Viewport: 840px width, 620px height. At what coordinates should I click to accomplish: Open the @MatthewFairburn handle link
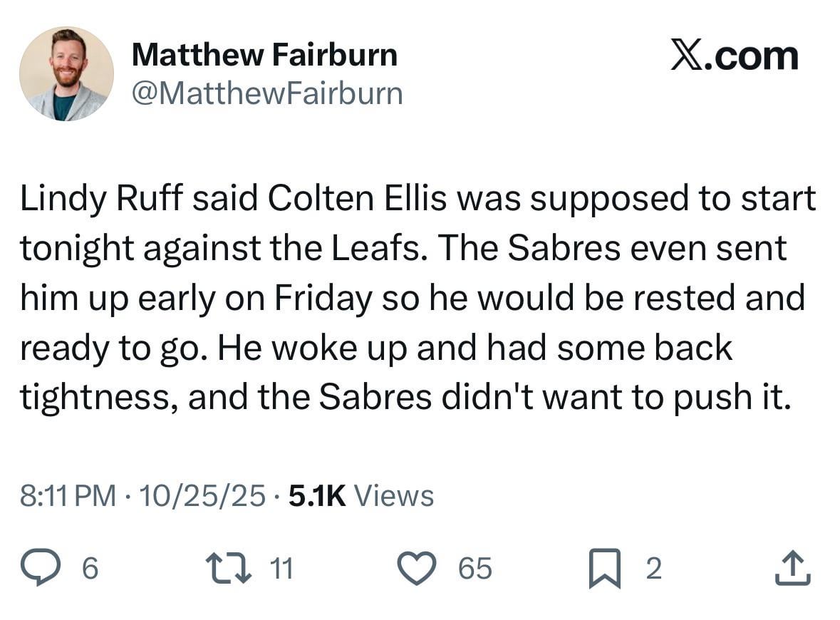(267, 93)
